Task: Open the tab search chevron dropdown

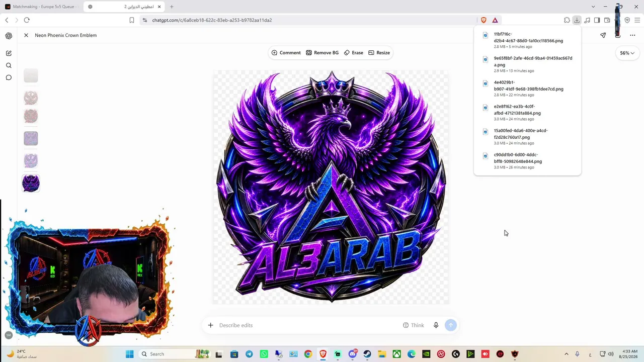Action: tap(593, 7)
